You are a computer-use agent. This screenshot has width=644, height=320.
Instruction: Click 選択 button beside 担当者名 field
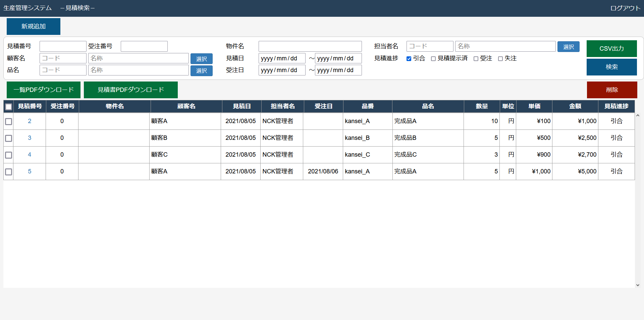click(x=568, y=47)
